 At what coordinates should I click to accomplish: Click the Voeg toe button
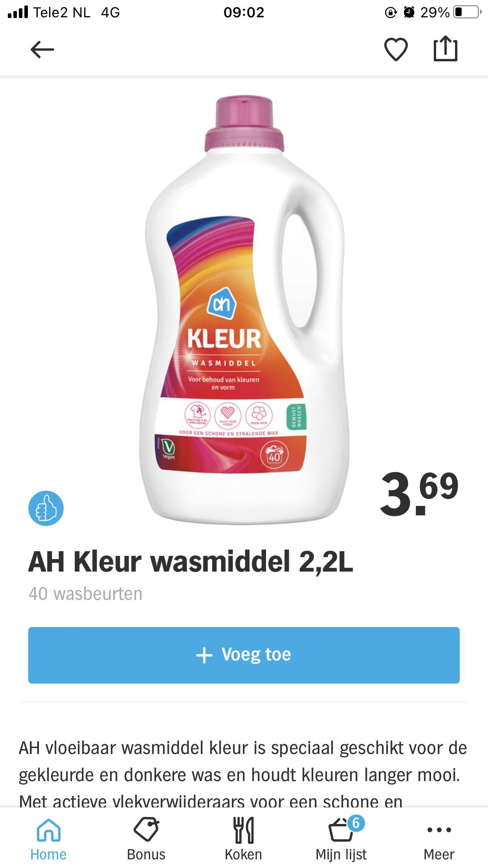pos(244,655)
